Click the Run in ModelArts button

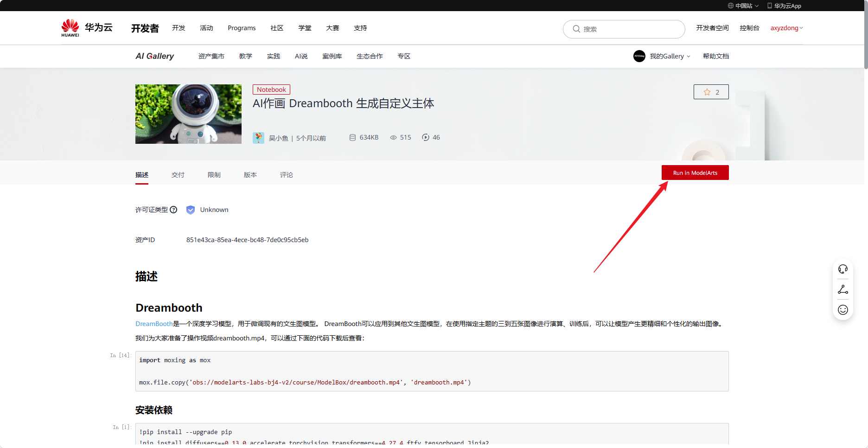(x=695, y=173)
